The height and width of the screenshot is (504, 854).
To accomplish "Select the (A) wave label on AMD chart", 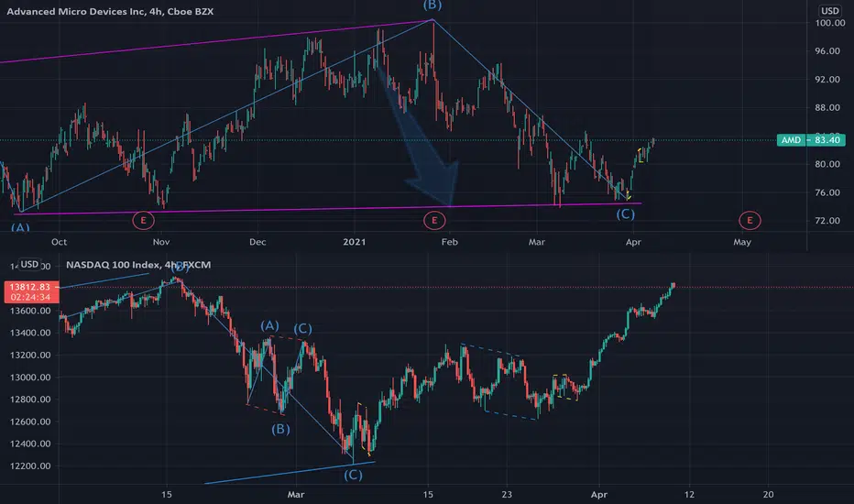I will [20, 227].
